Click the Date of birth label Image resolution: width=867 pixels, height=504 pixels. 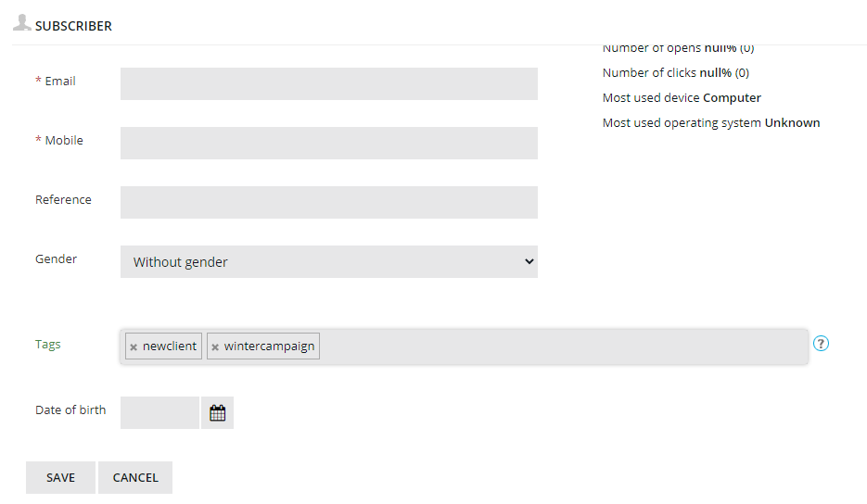[x=70, y=410]
